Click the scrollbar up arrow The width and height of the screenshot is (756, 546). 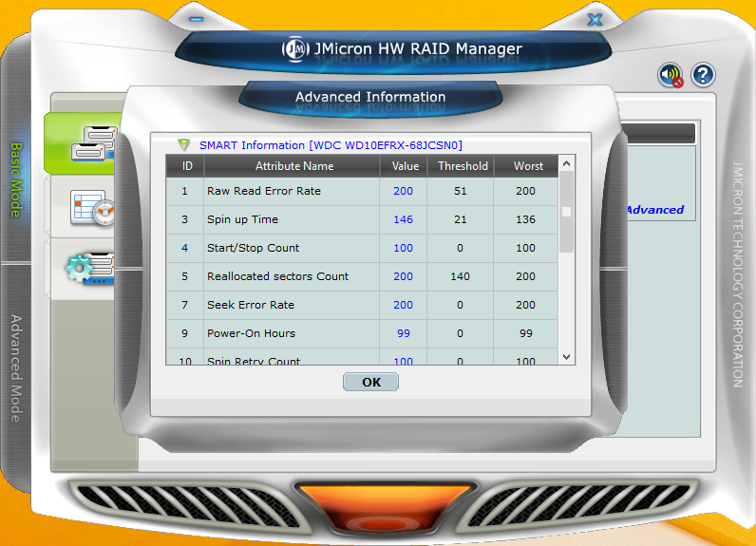click(566, 163)
